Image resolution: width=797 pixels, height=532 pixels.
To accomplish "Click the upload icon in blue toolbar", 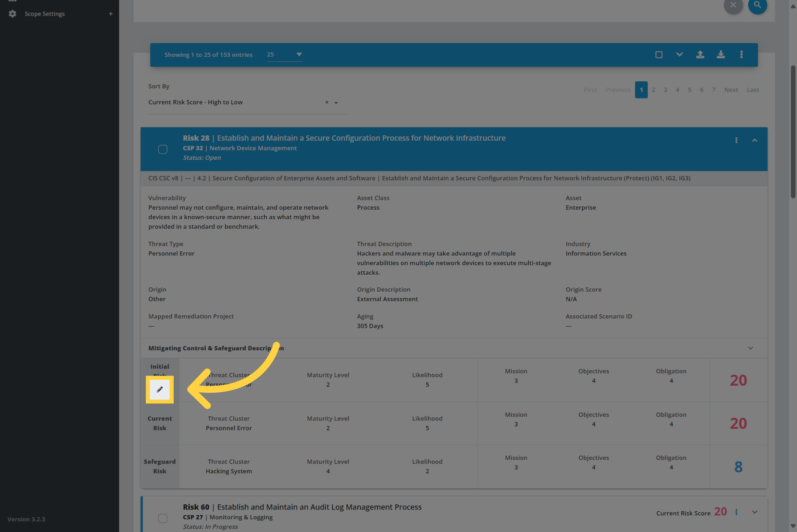I will [x=700, y=55].
